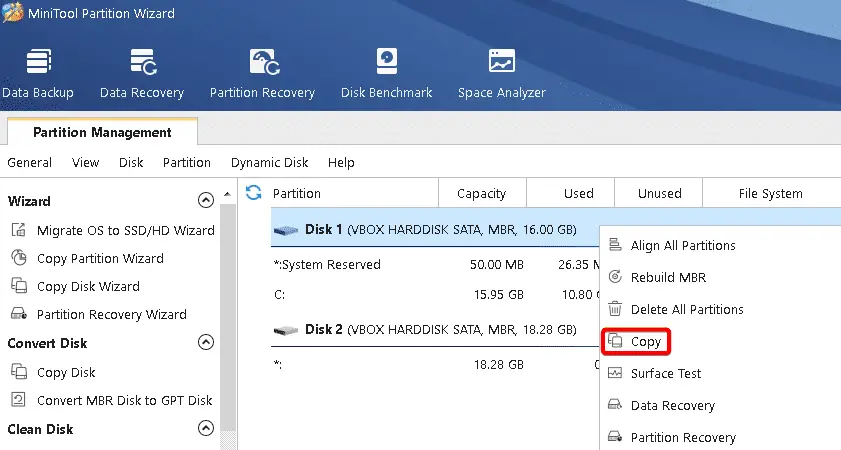
Task: Click the Convert MBR Disk to GPT Disk icon
Action: click(x=19, y=400)
